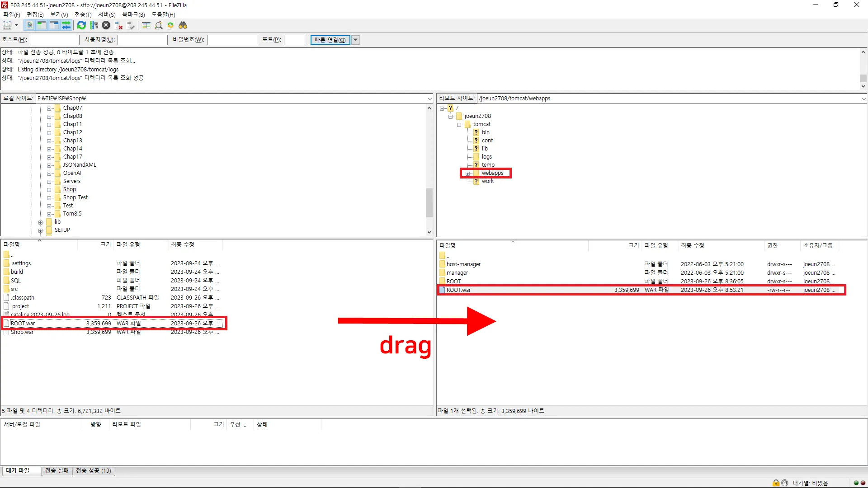The height and width of the screenshot is (488, 868).
Task: Open the Site Manager icon
Action: pyautogui.click(x=7, y=25)
